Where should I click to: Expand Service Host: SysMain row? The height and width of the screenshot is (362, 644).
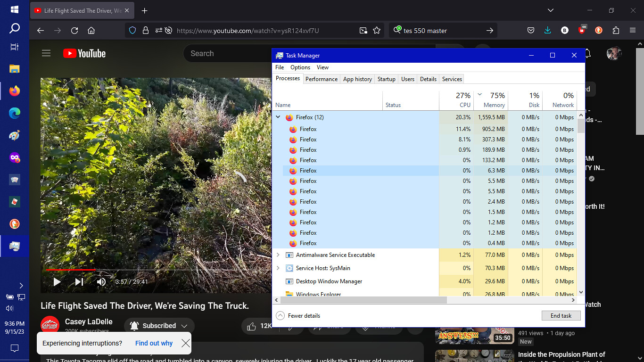tap(278, 268)
